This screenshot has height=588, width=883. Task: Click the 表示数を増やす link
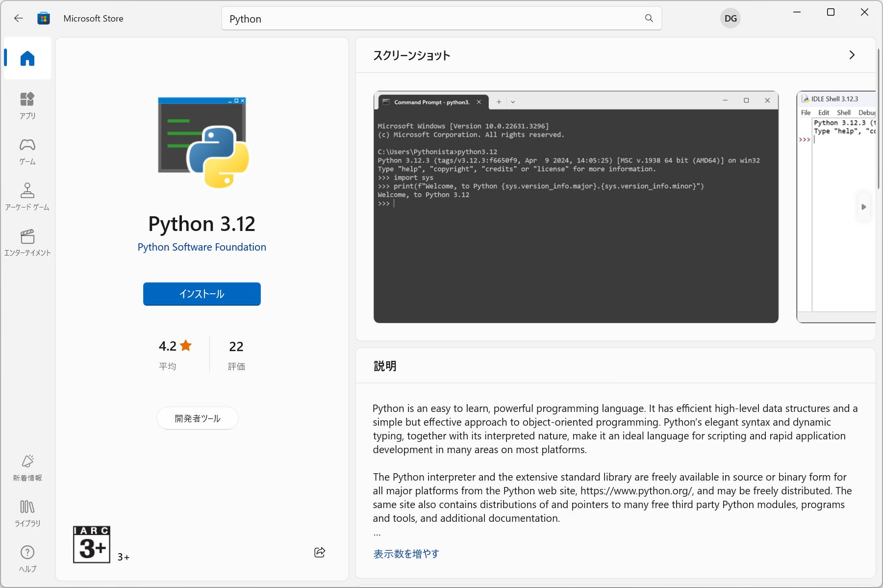click(406, 554)
